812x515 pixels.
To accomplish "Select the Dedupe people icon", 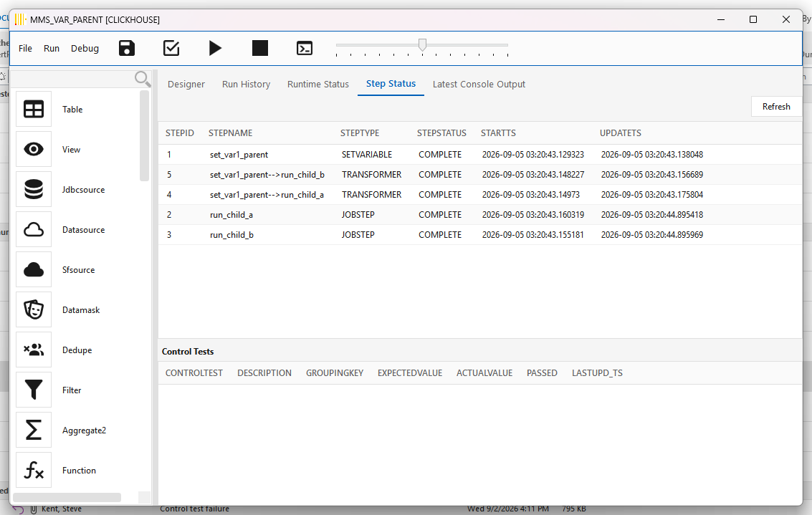I will 34,350.
